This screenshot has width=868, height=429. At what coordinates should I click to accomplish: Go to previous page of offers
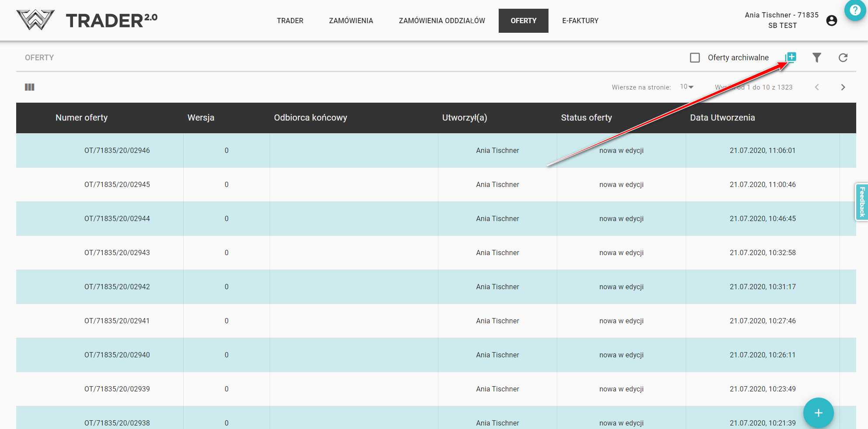click(816, 87)
